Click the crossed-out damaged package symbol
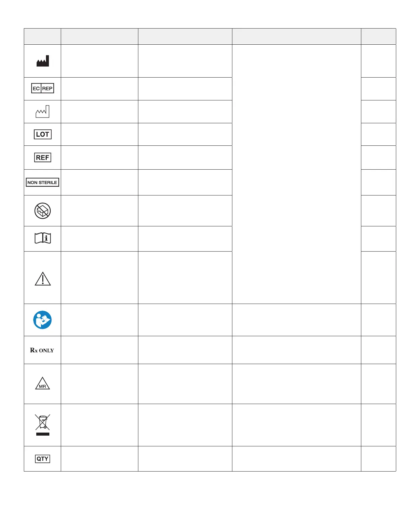Viewport: 411px width, 532px height. coord(43,211)
